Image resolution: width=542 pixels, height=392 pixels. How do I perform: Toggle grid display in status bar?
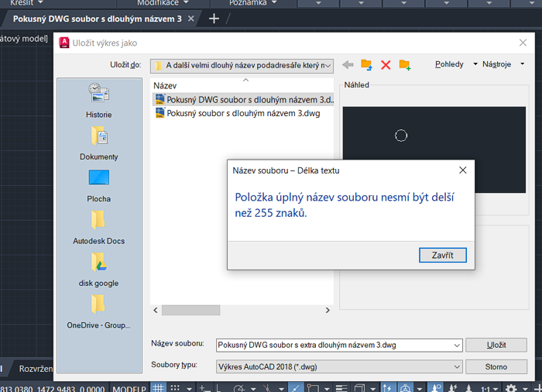pyautogui.click(x=159, y=387)
